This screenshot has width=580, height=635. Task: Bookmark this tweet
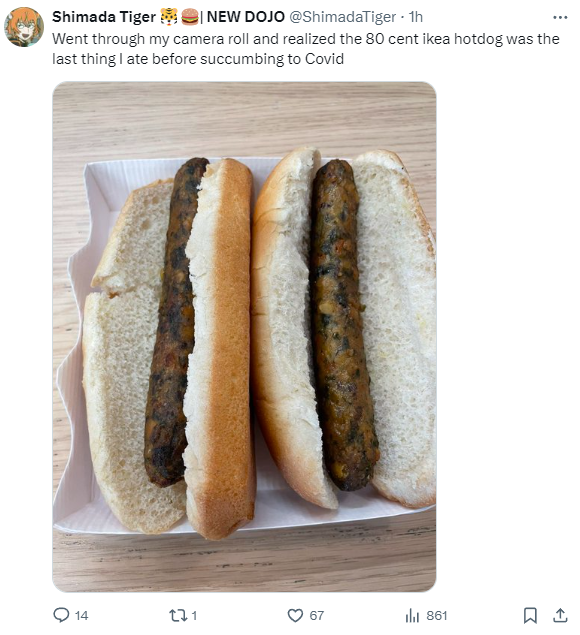pyautogui.click(x=530, y=616)
